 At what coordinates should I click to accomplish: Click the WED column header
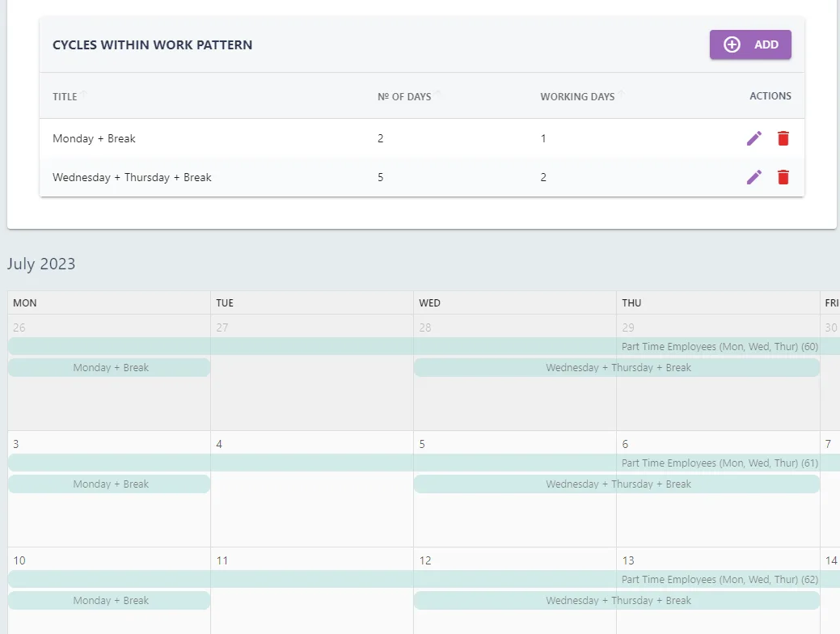point(515,302)
